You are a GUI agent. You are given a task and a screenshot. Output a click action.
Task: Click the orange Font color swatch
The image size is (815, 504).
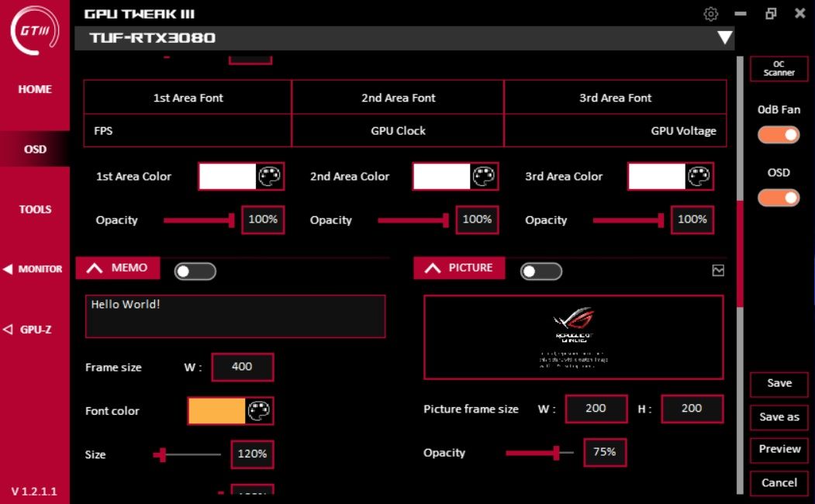[x=217, y=411]
